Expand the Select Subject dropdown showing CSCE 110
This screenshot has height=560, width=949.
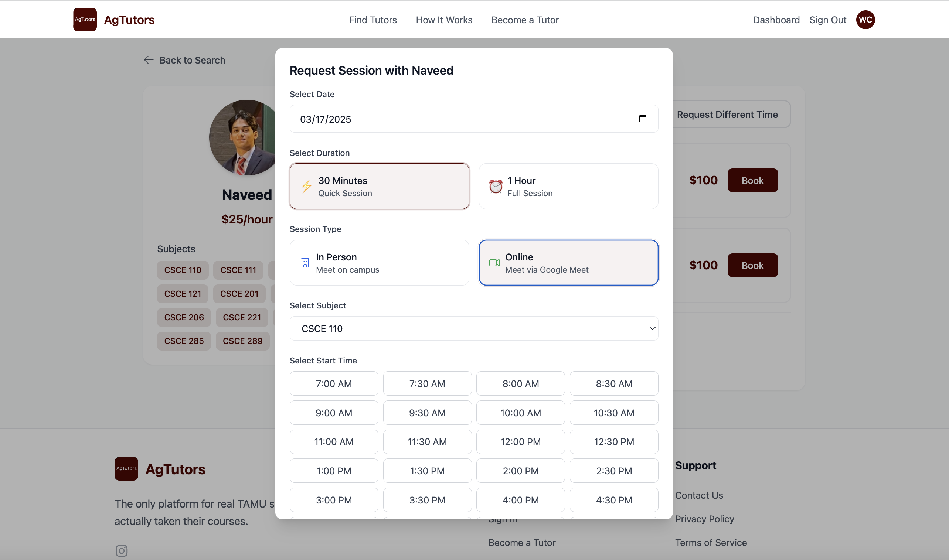click(x=474, y=328)
